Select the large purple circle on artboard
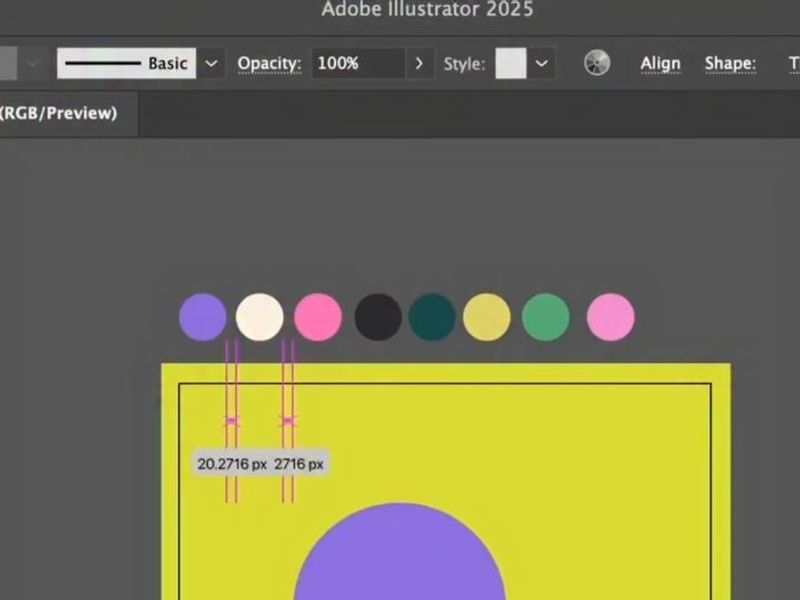Screen dimensions: 800x600 [x=400, y=560]
